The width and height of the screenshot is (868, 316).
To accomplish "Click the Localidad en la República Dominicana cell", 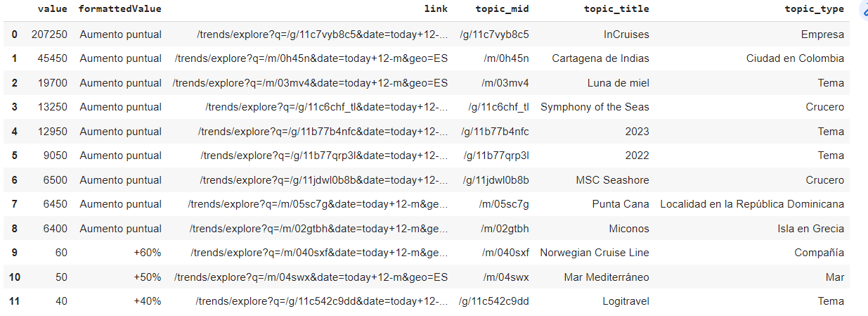I will coord(752,204).
